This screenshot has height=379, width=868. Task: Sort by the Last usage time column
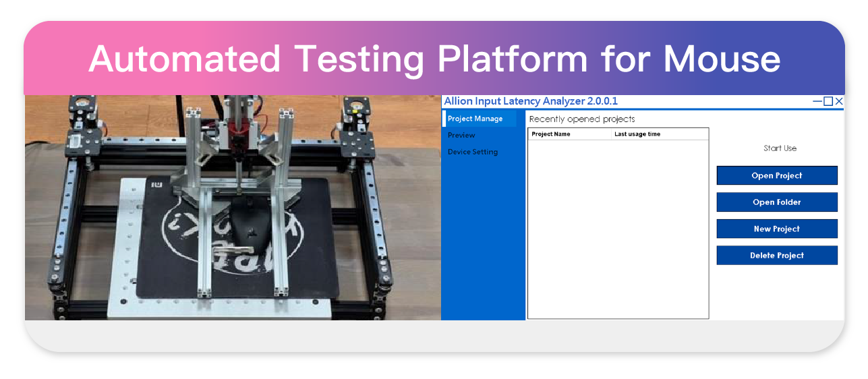(637, 134)
